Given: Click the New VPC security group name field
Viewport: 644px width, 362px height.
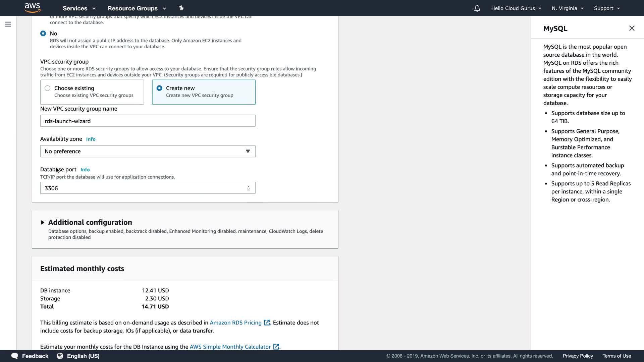Looking at the screenshot, I should point(148,121).
